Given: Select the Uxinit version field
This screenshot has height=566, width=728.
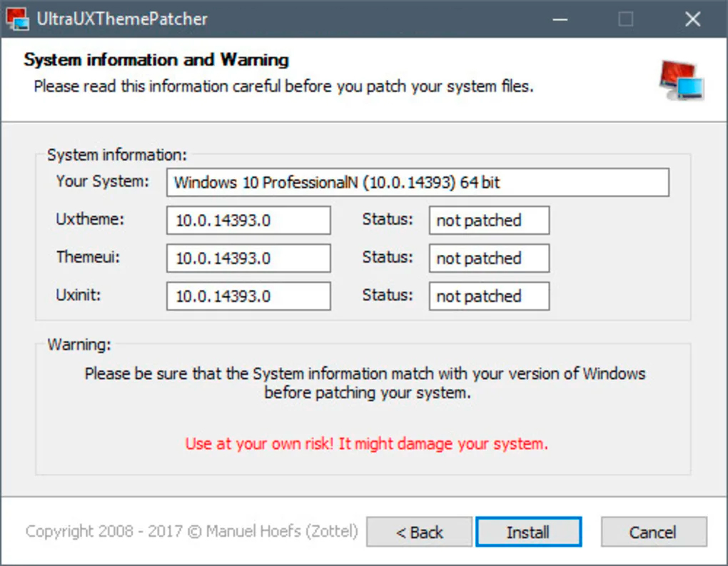Looking at the screenshot, I should pos(248,296).
